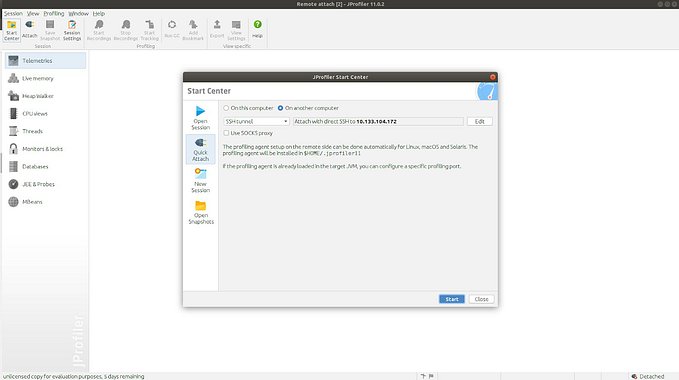Choose Open Session in Start Center
Screen dimensions: 679x380
[x=200, y=118]
